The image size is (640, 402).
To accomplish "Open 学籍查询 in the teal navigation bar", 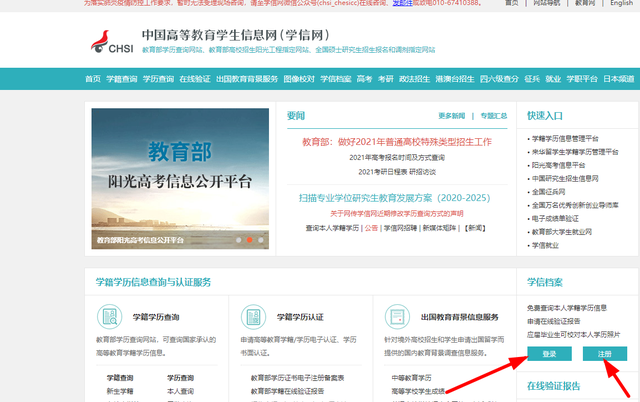I will [122, 79].
